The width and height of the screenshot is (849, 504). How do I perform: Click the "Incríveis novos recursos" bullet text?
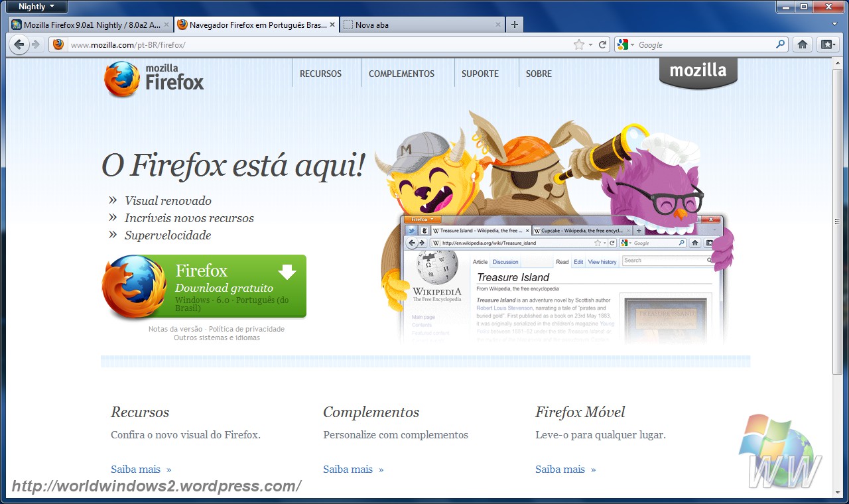[x=189, y=218]
